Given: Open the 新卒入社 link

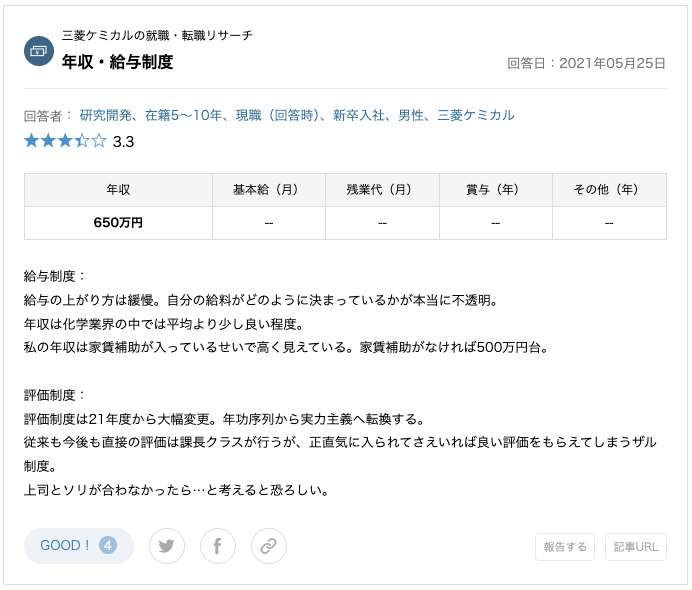Looking at the screenshot, I should (x=359, y=115).
